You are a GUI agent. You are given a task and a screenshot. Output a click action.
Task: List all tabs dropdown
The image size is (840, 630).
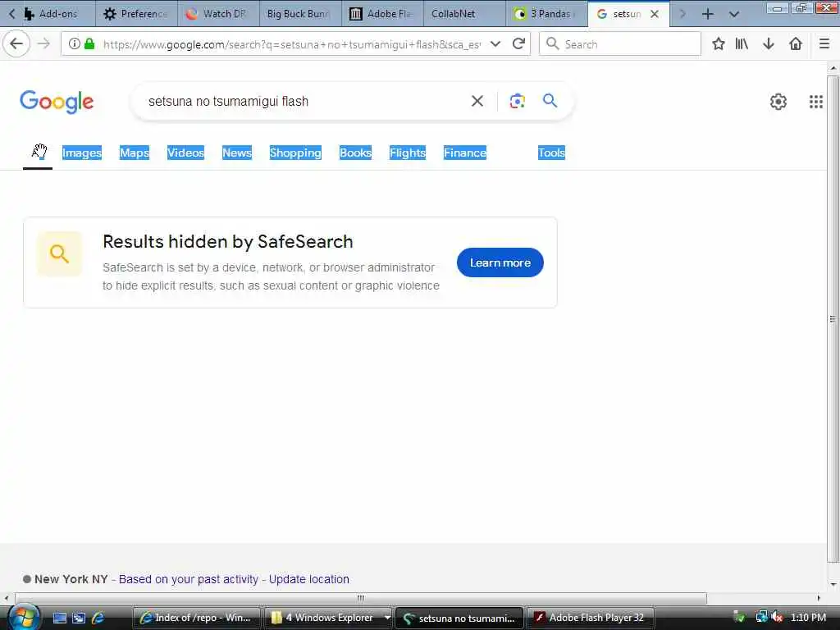point(734,14)
